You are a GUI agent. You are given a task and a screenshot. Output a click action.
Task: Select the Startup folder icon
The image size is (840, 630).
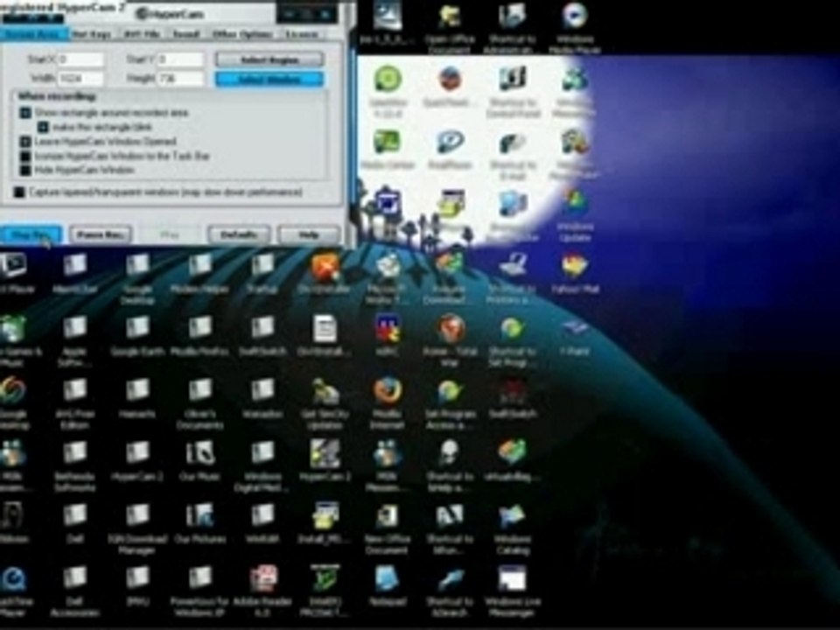pos(262,273)
